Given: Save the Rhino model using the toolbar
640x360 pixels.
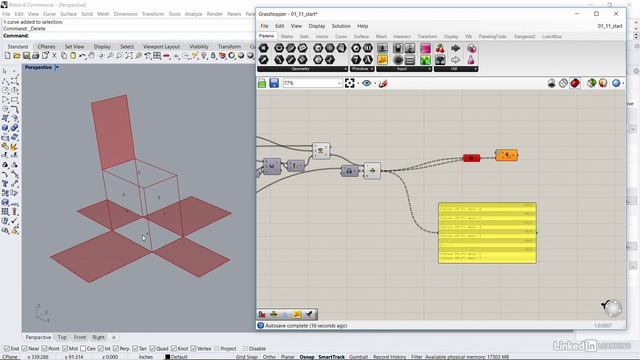Looking at the screenshot, I should point(26,56).
